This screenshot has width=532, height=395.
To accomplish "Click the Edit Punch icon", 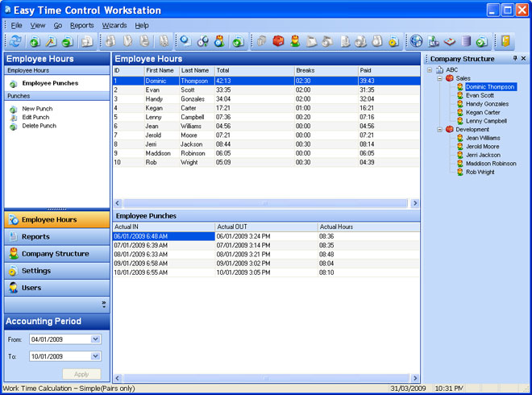I will coord(14,118).
